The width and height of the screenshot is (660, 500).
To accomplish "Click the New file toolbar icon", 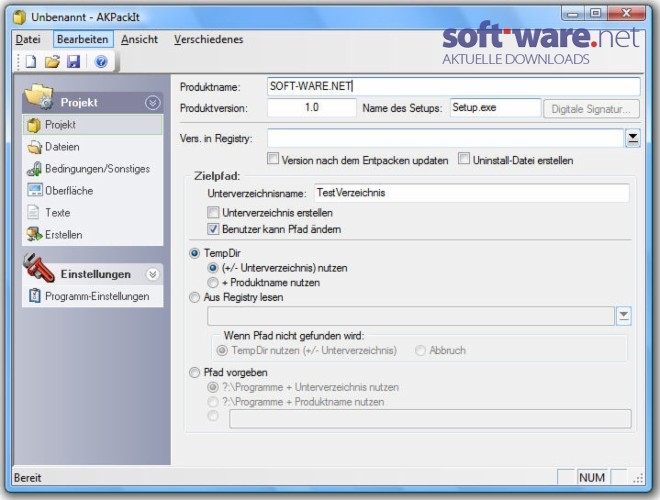I will coord(31,62).
